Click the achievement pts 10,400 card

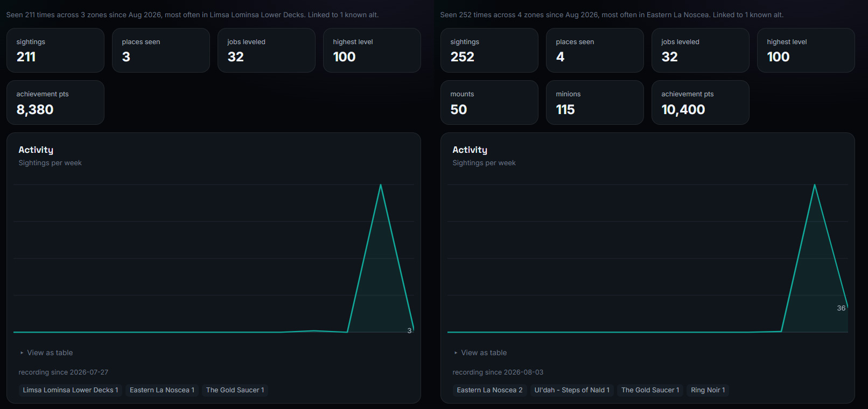click(x=701, y=103)
